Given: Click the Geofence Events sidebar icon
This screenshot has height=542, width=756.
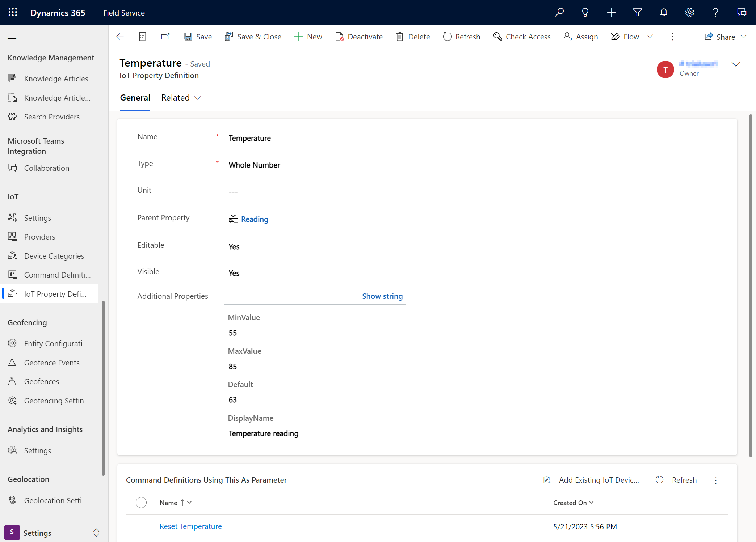Looking at the screenshot, I should tap(12, 362).
